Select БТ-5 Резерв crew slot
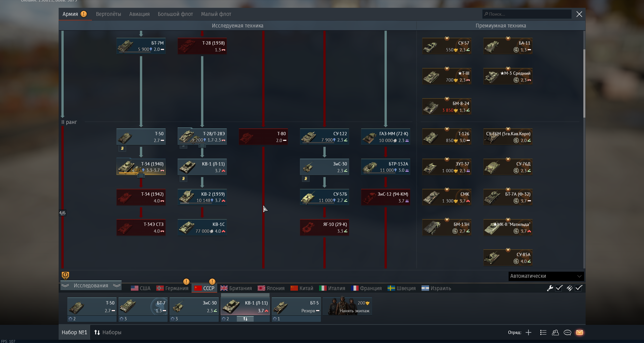The height and width of the screenshot is (343, 644). click(296, 306)
